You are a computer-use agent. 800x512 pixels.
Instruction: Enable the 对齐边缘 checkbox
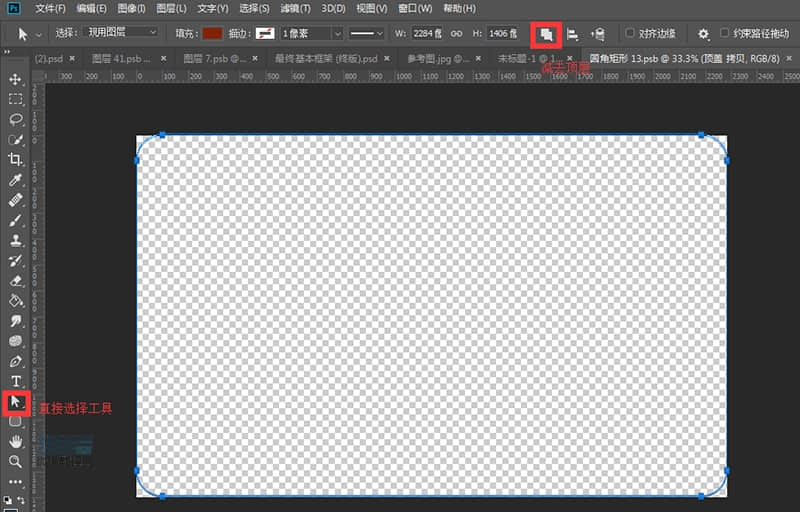tap(630, 33)
